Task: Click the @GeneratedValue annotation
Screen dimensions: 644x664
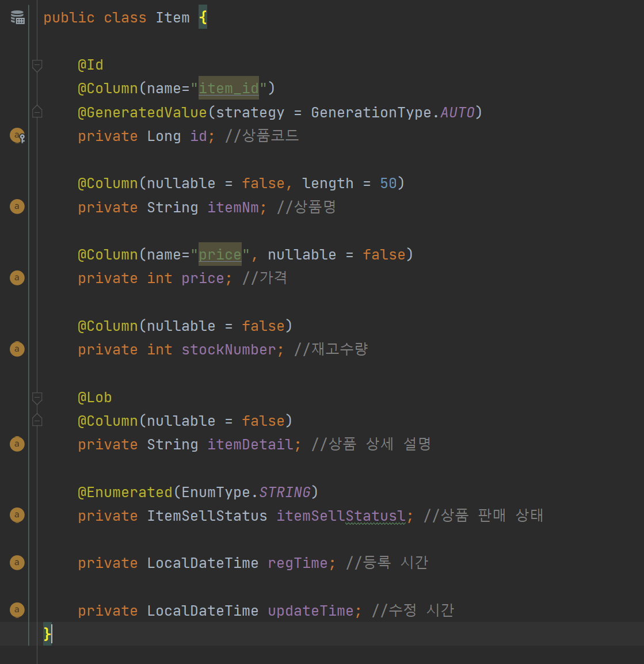Action: click(142, 113)
